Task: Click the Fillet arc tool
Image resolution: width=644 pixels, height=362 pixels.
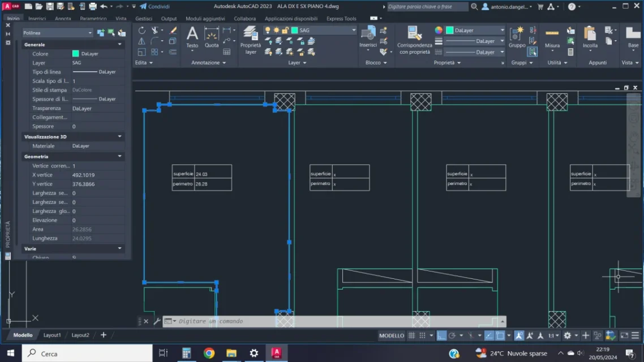Action: 154,41
